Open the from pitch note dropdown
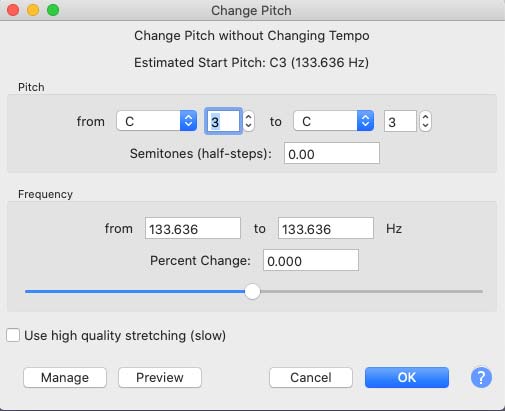Image resolution: width=505 pixels, height=411 pixels. coord(156,121)
